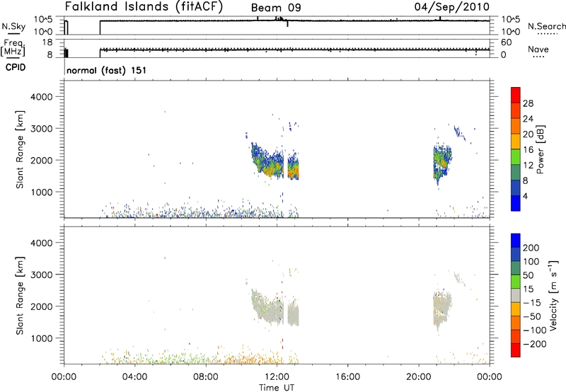This screenshot has height=392, width=566.
Task: Click the date '04/Sep/2010'
Action: click(x=452, y=7)
